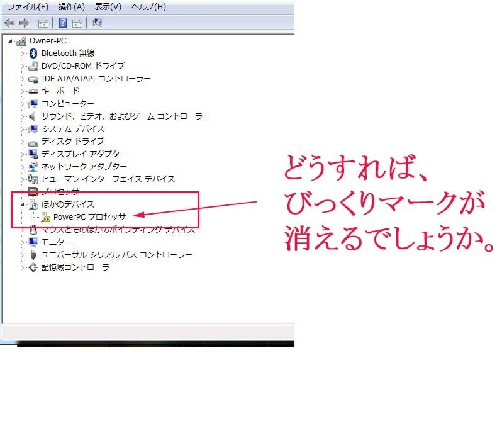Expand the ネットワーク アダプター node
Screen dimensions: 502x448
[22, 167]
